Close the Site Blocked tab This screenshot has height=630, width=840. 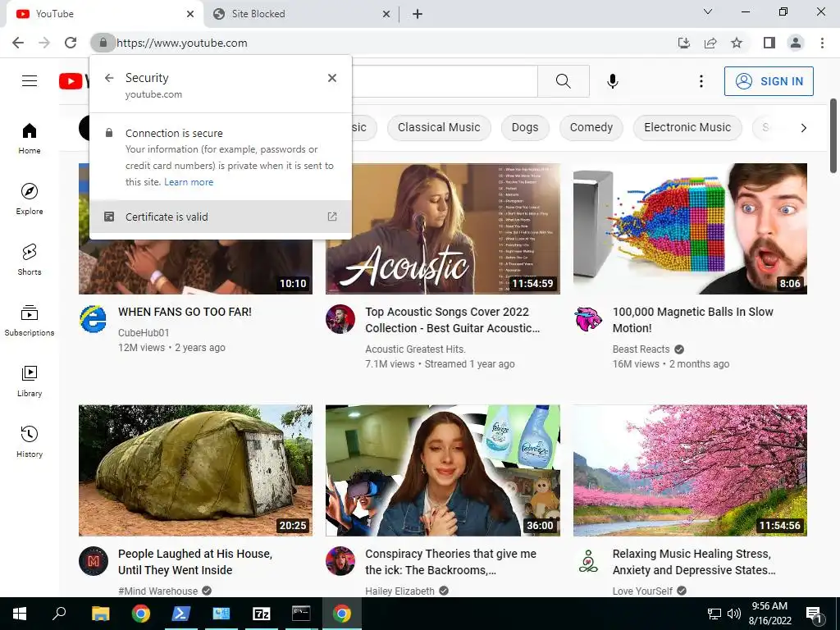[386, 14]
